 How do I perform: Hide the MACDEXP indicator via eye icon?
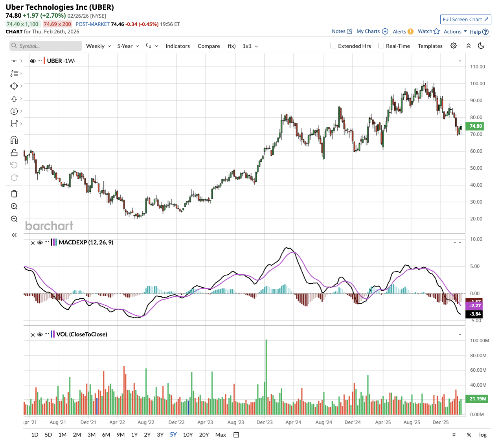click(40, 243)
